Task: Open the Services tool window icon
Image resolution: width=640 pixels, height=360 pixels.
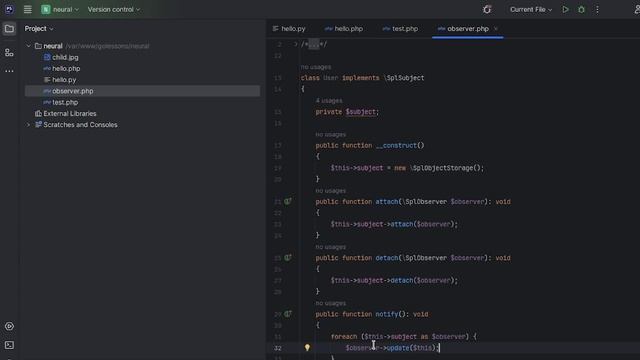Action: point(9,326)
